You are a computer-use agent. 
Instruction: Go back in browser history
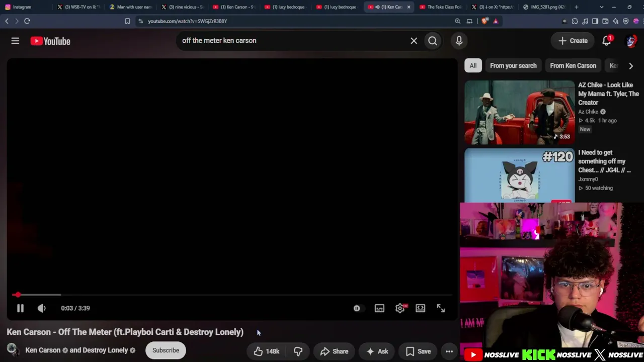[7, 21]
